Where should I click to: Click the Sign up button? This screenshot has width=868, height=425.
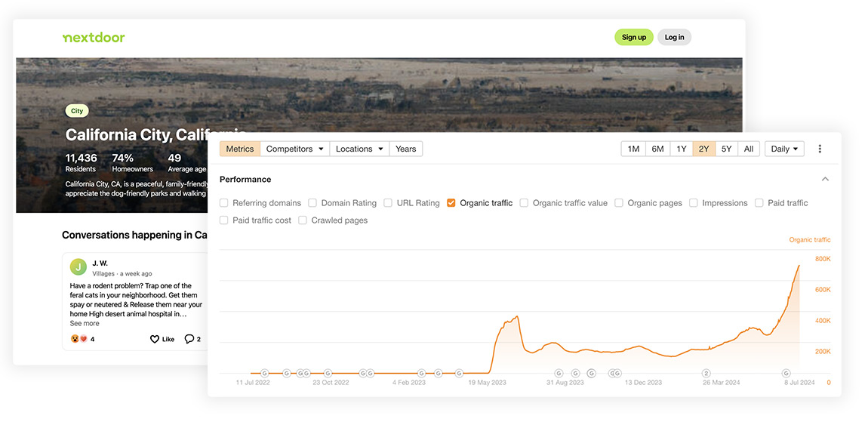634,37
